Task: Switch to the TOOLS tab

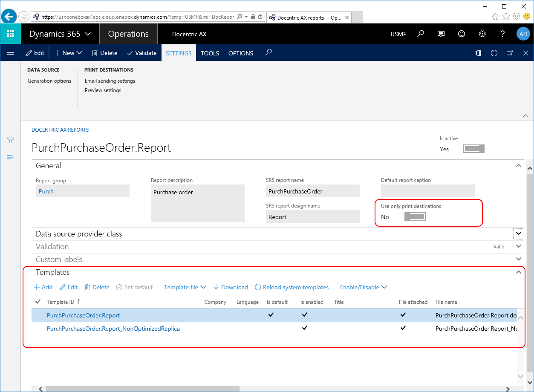Action: coord(210,53)
